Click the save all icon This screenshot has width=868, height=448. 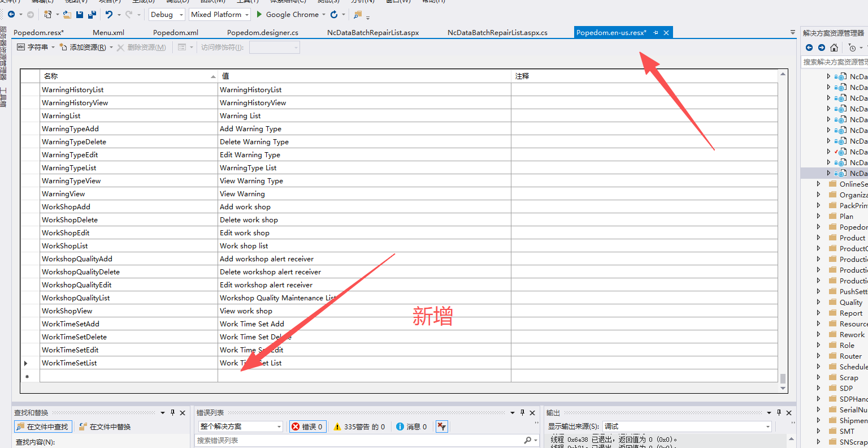pos(92,14)
